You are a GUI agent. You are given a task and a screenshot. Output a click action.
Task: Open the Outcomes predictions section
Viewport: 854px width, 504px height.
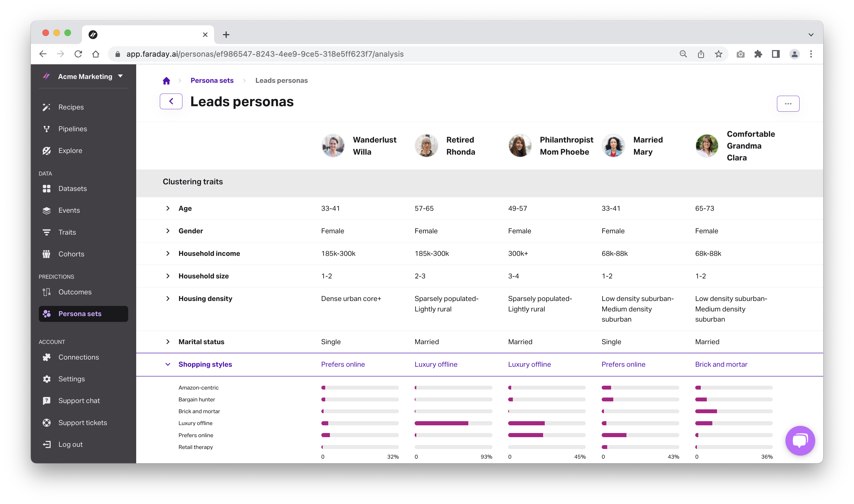tap(75, 292)
